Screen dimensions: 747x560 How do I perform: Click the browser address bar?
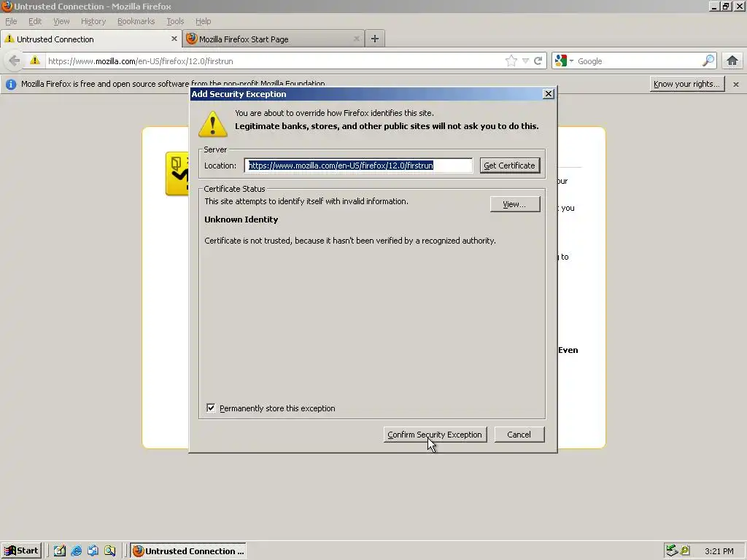tap(274, 61)
